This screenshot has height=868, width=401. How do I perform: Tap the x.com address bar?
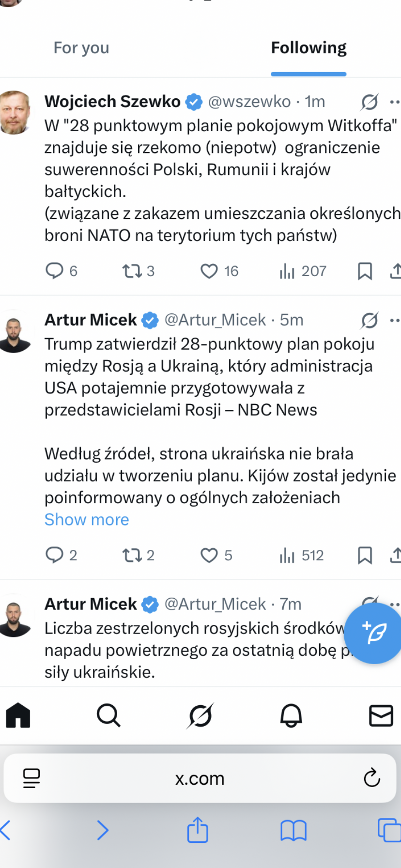pos(200,778)
